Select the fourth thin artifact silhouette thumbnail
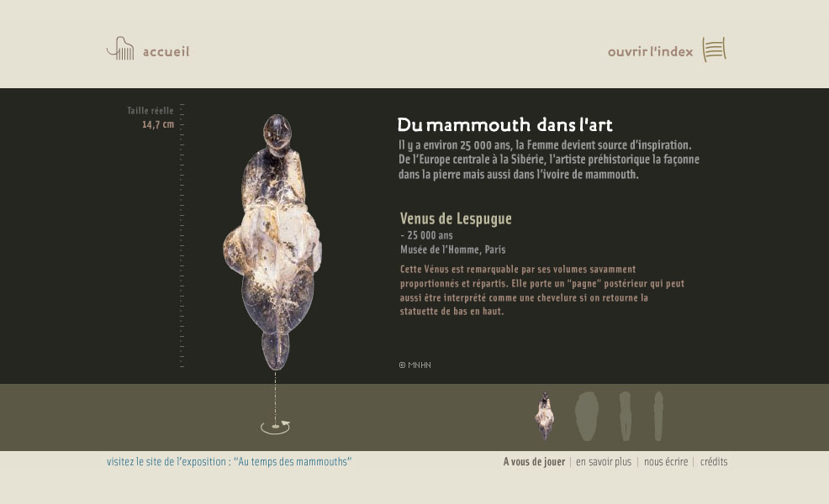Image resolution: width=829 pixels, height=504 pixels. [x=658, y=417]
